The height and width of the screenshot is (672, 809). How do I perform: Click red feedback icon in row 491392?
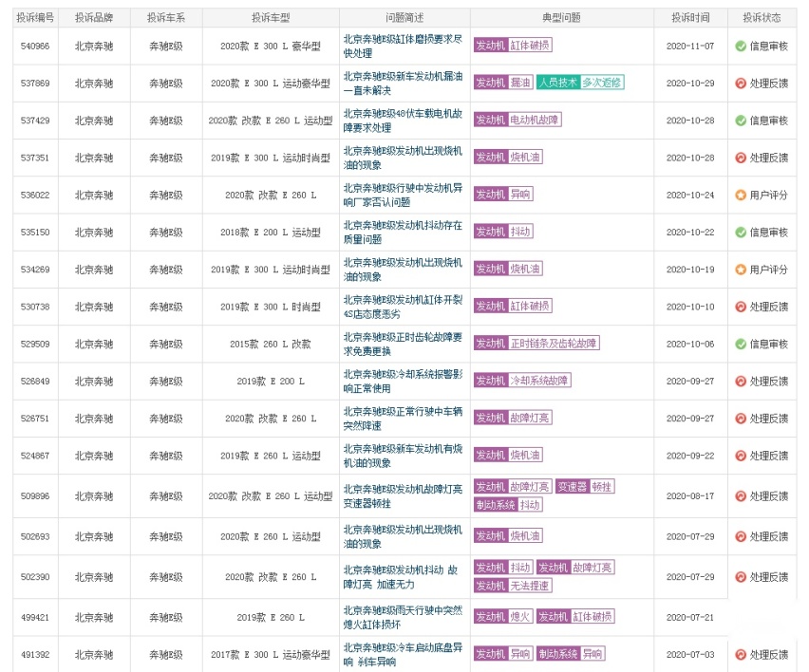[741, 655]
